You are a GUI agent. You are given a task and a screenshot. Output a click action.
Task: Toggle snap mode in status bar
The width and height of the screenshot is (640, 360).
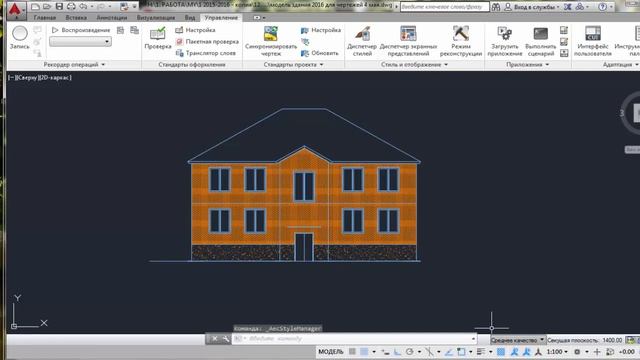tap(364, 351)
